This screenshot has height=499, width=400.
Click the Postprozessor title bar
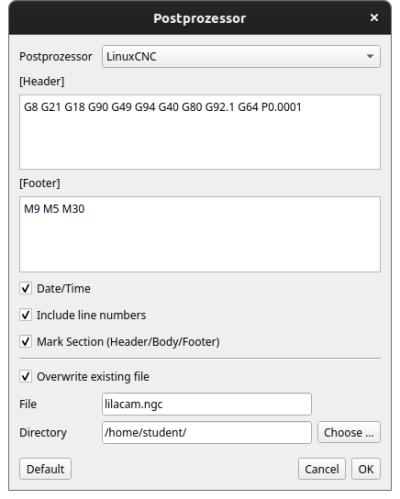(200, 18)
